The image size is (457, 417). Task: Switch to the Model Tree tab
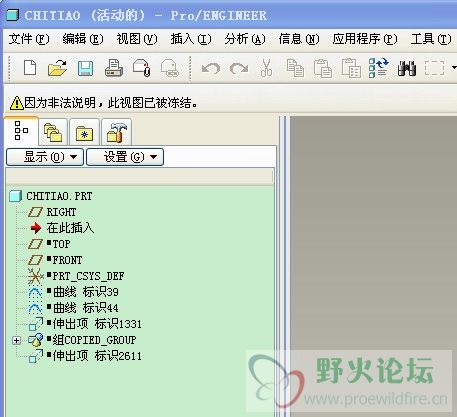21,131
